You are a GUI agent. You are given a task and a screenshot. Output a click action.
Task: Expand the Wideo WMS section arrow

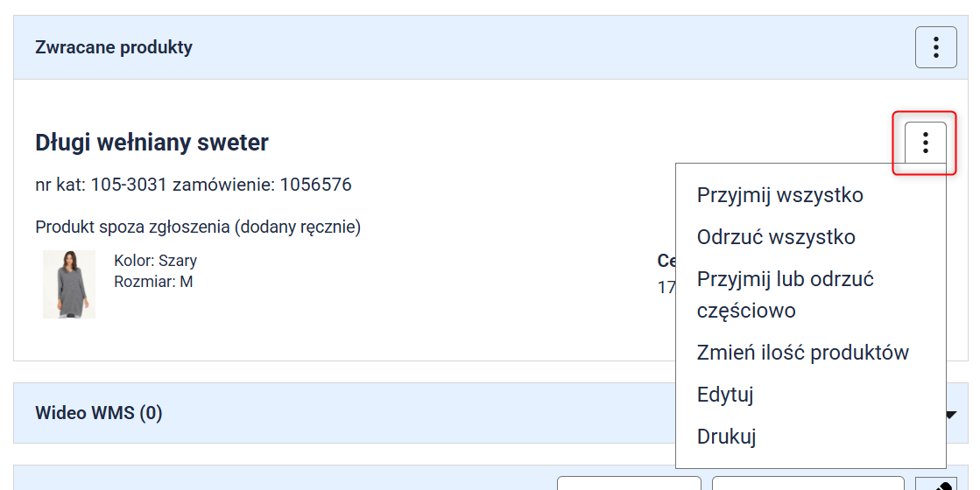pyautogui.click(x=951, y=414)
